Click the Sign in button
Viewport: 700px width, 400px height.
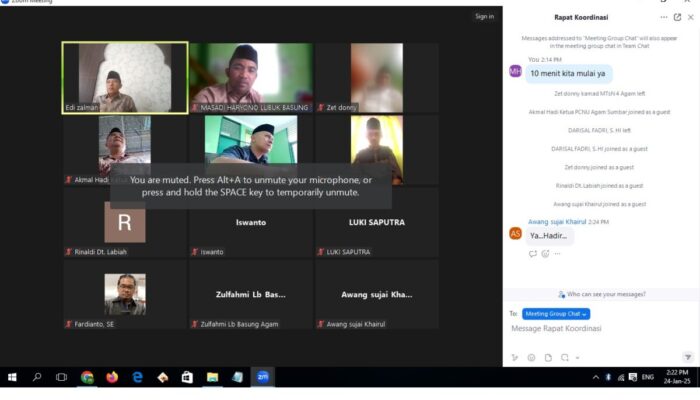click(484, 17)
